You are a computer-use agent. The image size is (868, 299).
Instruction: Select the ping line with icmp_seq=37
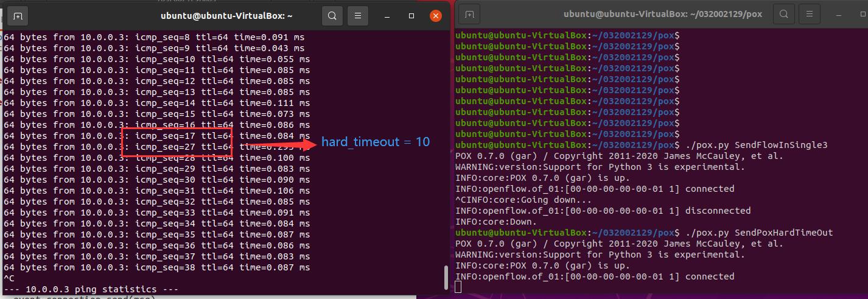pyautogui.click(x=156, y=256)
